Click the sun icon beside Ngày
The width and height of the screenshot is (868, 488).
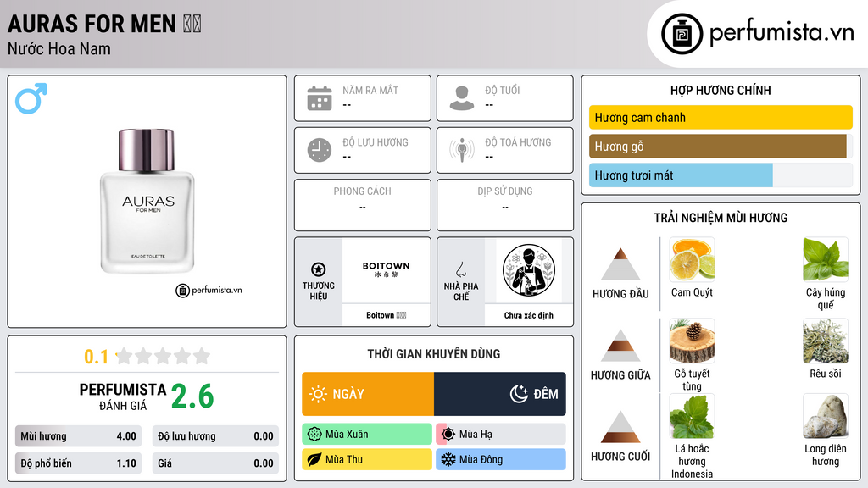click(319, 394)
